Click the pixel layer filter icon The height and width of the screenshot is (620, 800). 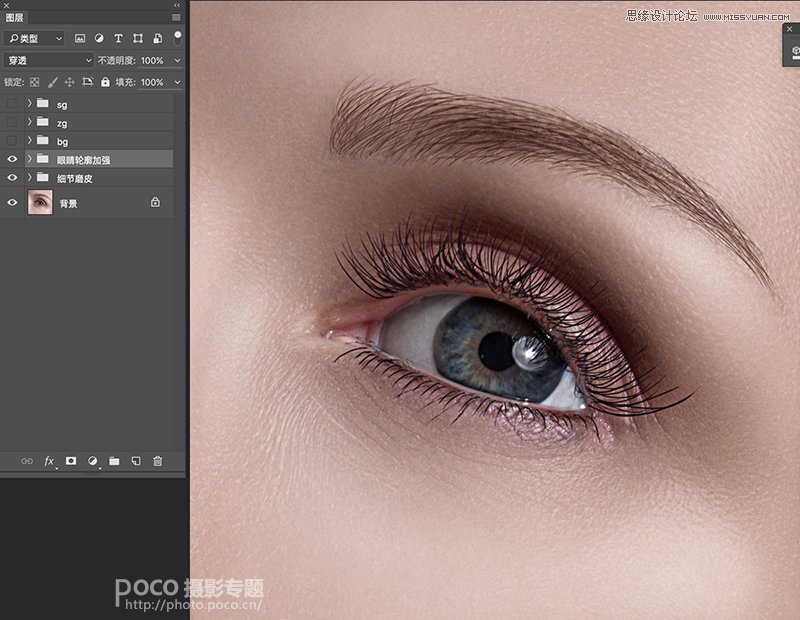[80, 38]
